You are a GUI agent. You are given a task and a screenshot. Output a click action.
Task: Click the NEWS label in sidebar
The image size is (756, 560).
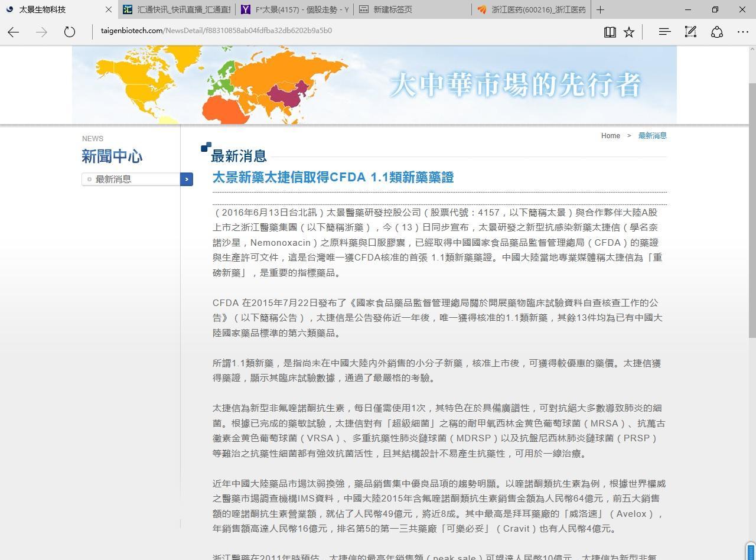93,138
